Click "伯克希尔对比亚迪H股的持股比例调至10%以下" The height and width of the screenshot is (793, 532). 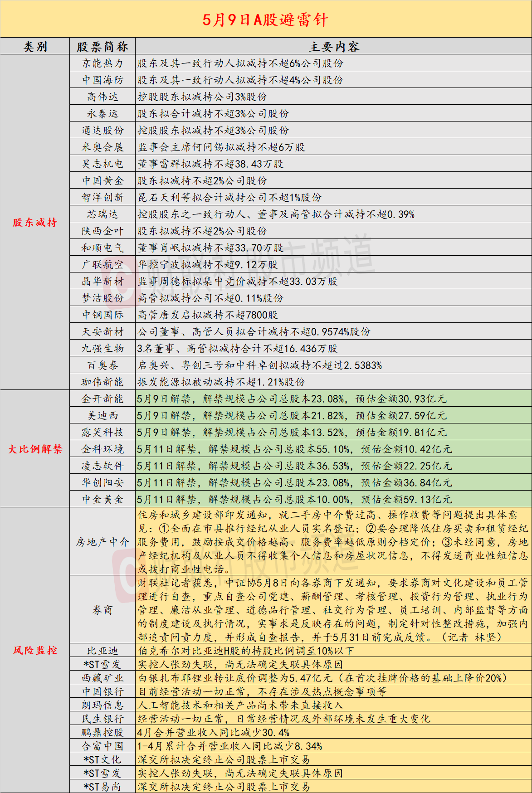coord(246,651)
